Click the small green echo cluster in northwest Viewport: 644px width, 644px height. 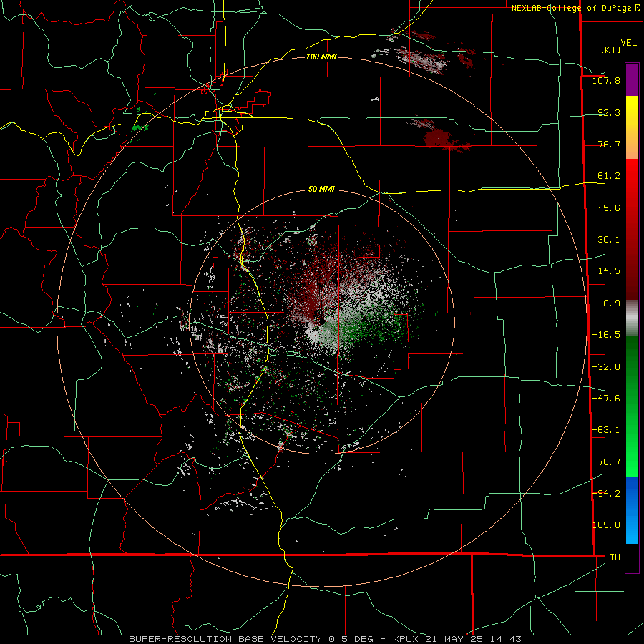(140, 127)
